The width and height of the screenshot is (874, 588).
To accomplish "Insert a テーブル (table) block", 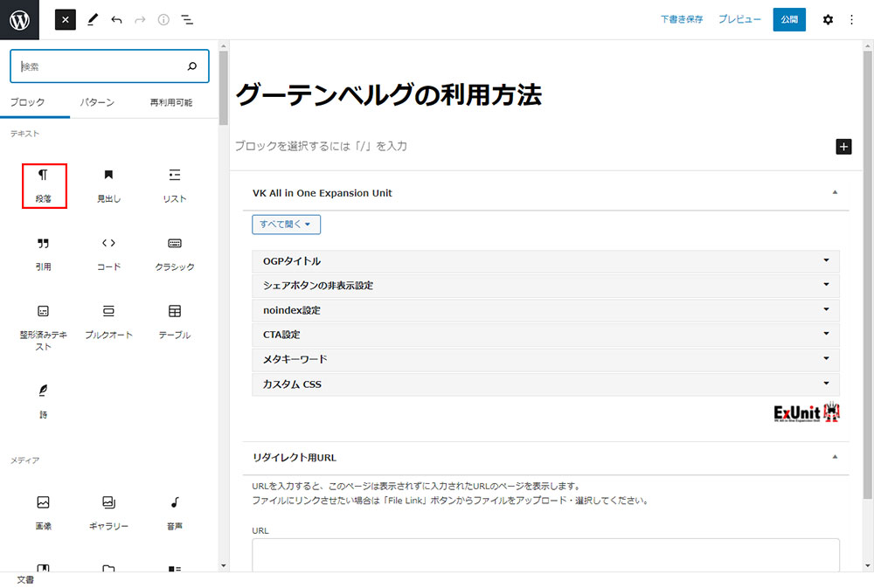I will (x=174, y=322).
